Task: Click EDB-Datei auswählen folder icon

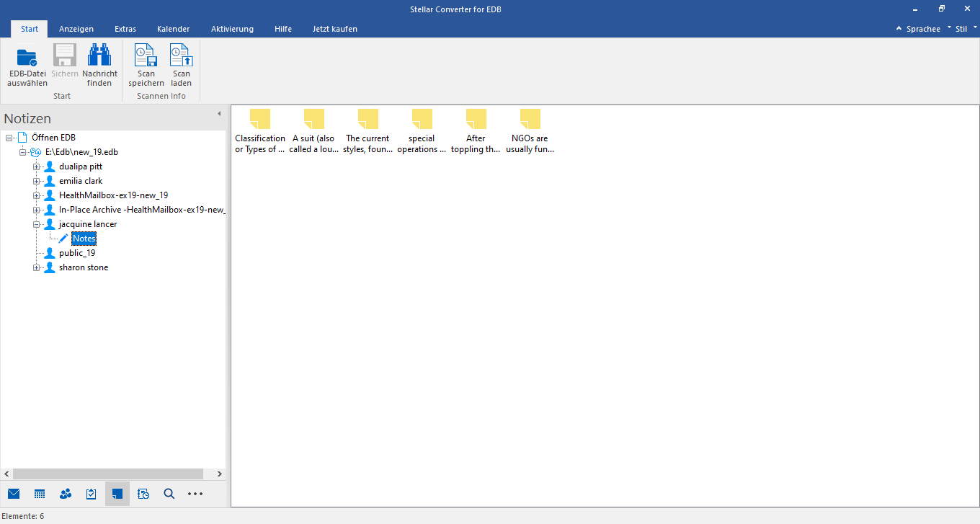Action: (27, 56)
